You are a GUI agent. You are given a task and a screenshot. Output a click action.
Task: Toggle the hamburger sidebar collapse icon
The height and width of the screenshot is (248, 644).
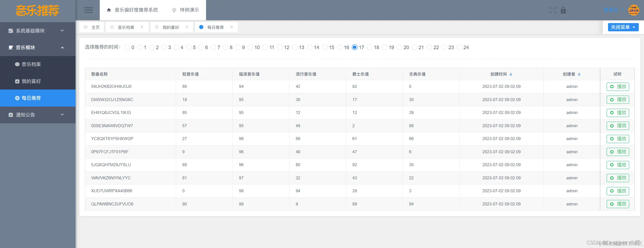[x=88, y=10]
